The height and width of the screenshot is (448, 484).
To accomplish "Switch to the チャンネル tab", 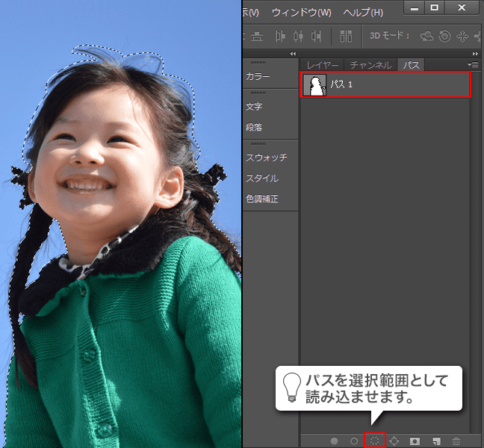I will coord(370,65).
